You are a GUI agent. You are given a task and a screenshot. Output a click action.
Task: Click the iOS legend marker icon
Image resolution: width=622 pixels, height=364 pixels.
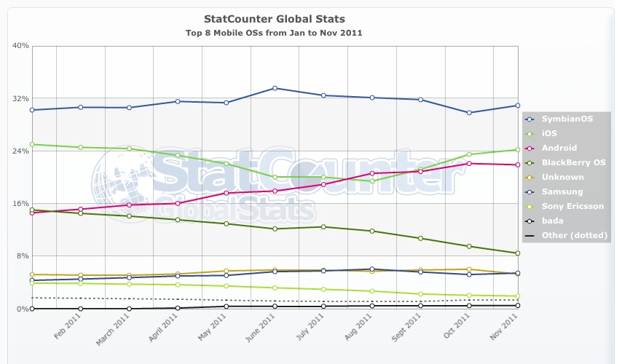point(530,133)
